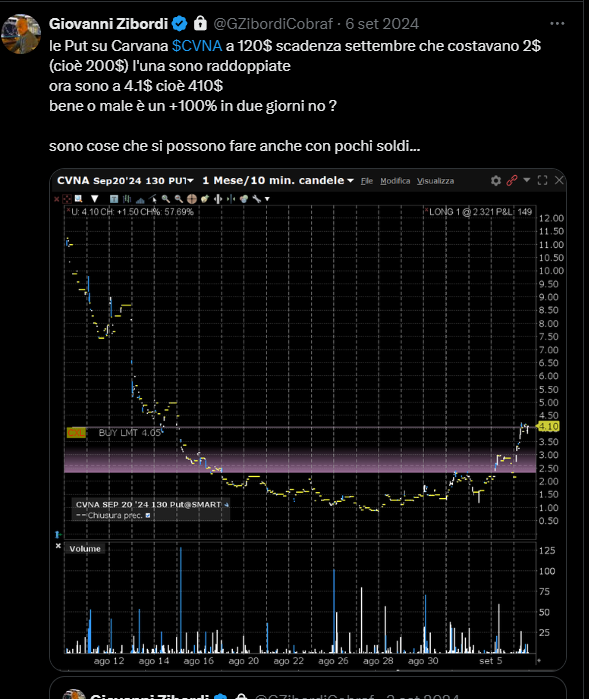Image resolution: width=589 pixels, height=699 pixels.
Task: Click the horizontal compress arrows icon
Action: click(231, 199)
